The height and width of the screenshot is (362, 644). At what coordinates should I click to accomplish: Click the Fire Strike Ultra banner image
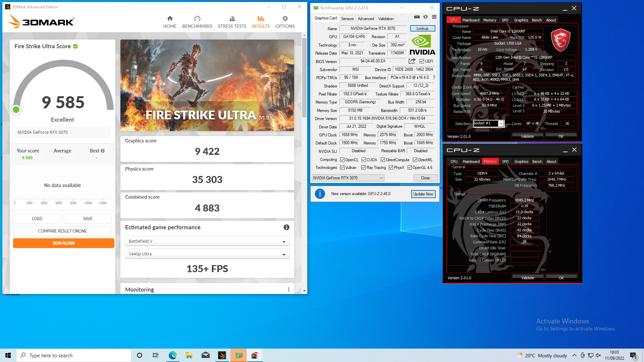[x=207, y=85]
